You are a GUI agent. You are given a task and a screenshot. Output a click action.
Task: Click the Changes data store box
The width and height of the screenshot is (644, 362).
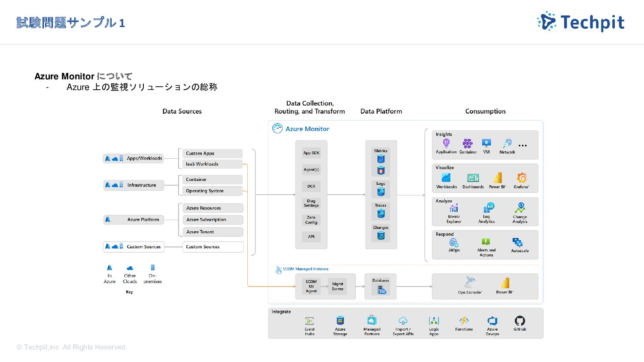pos(381,233)
